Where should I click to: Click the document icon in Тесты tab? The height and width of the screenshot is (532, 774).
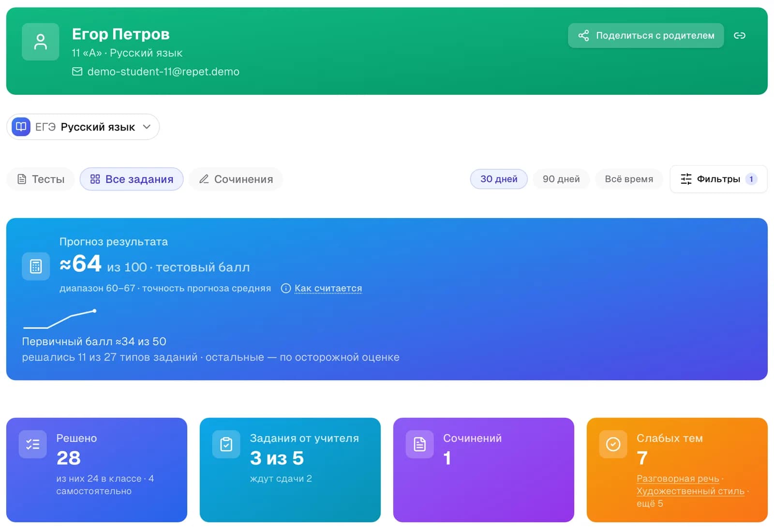[x=22, y=179]
